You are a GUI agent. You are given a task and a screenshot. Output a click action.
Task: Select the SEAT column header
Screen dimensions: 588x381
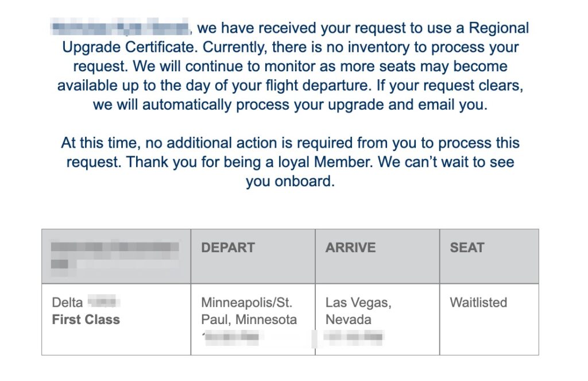point(467,248)
